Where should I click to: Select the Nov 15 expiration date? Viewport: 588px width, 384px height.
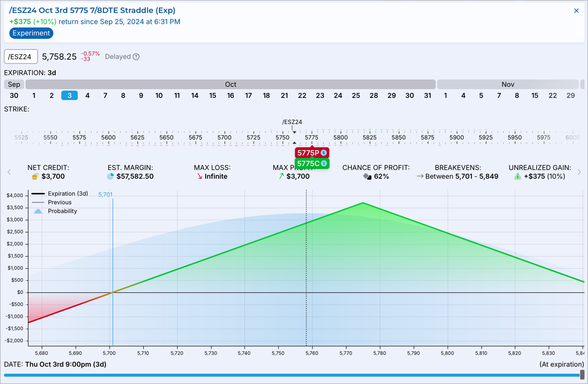(x=535, y=95)
